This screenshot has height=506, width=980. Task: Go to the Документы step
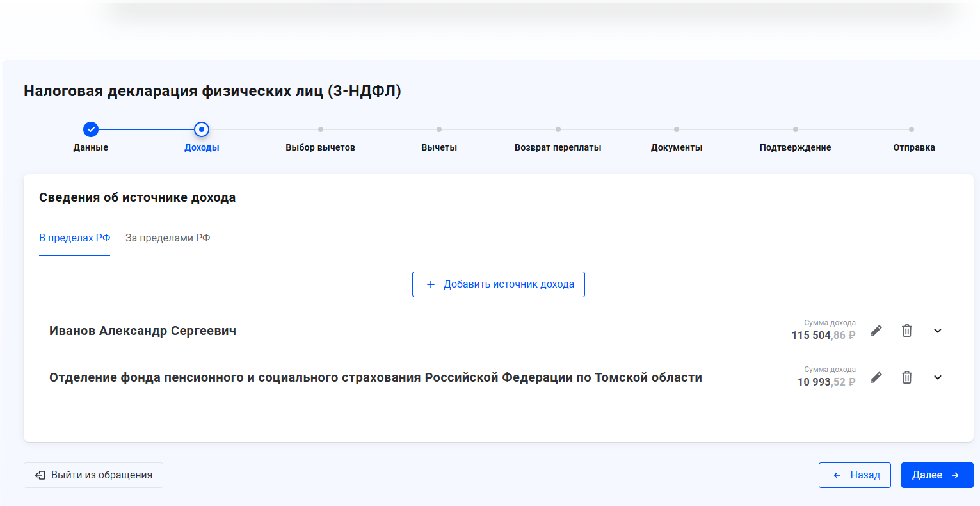click(x=677, y=130)
